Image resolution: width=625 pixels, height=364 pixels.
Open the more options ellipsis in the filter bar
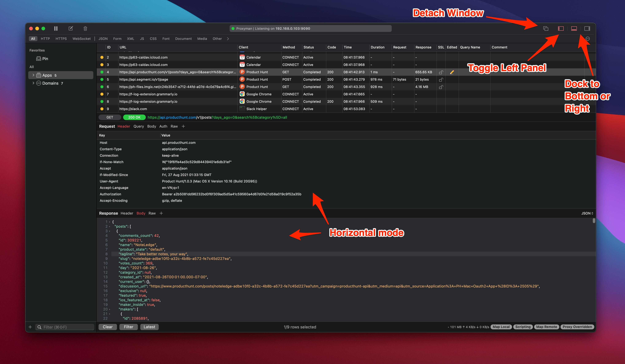tap(588, 39)
